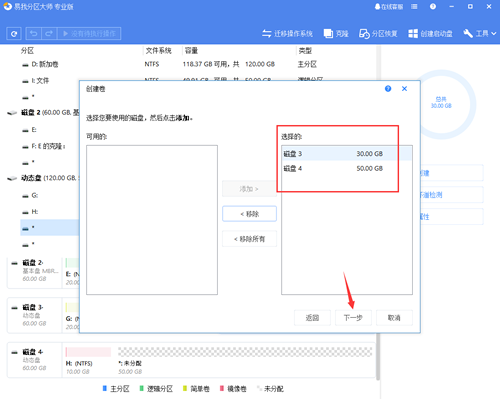Click the undo arrow icon
The image size is (500, 399).
(x=33, y=34)
